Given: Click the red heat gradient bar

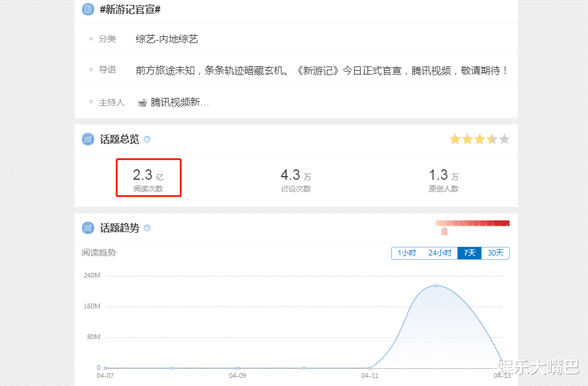Looking at the screenshot, I should pos(472,223).
